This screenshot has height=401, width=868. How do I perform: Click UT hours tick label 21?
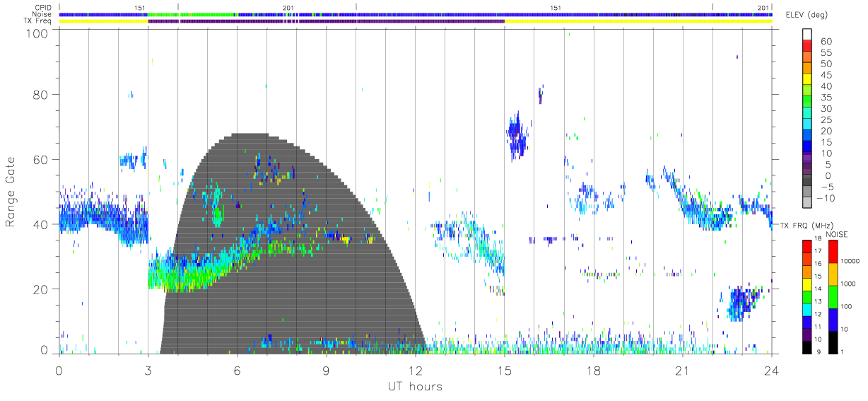682,370
